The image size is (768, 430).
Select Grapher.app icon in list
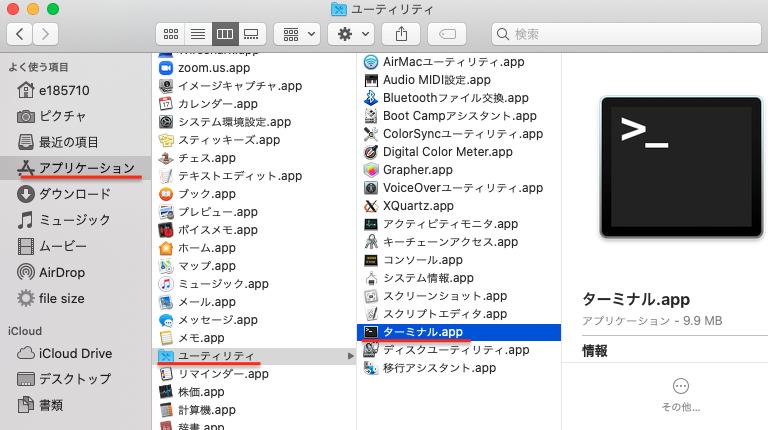(x=371, y=170)
